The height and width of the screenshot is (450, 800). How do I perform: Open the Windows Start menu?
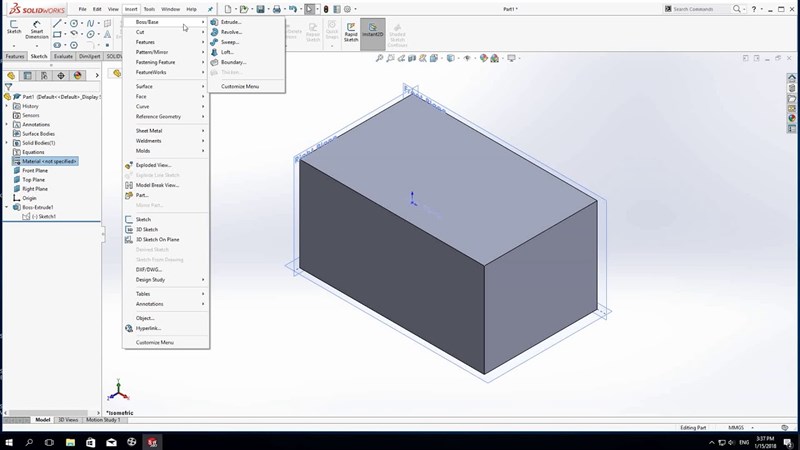(x=8, y=441)
